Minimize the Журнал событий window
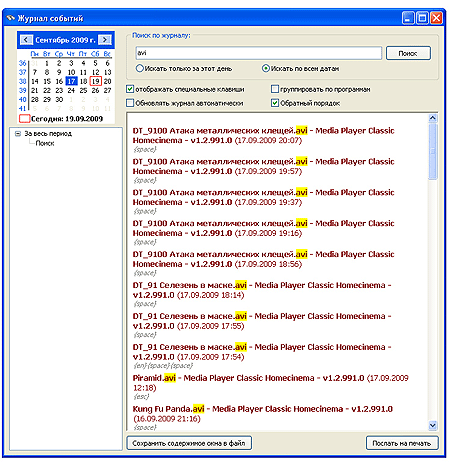This screenshot has height=468, width=450. (409, 18)
